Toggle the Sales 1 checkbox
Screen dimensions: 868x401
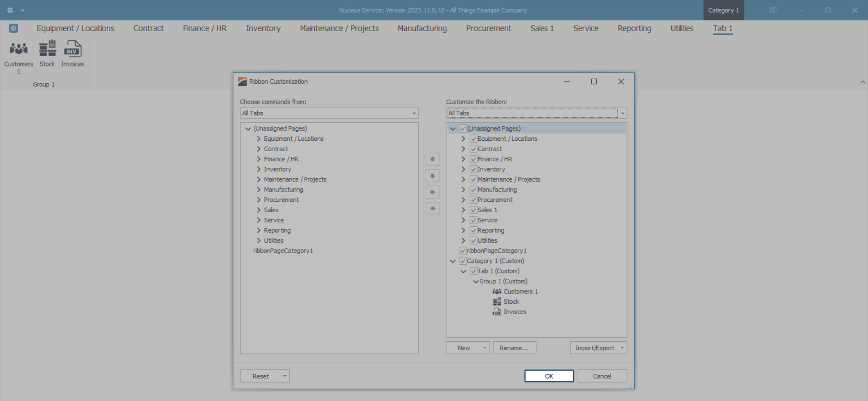473,210
